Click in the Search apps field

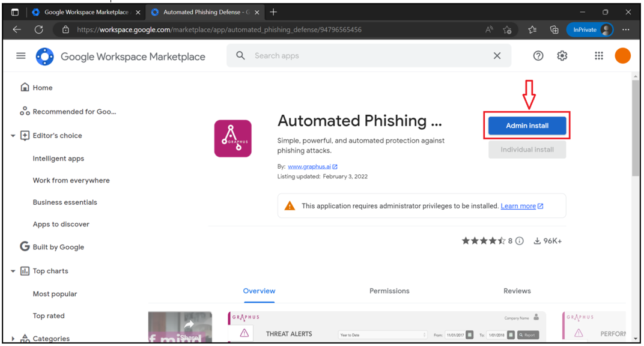click(x=369, y=55)
